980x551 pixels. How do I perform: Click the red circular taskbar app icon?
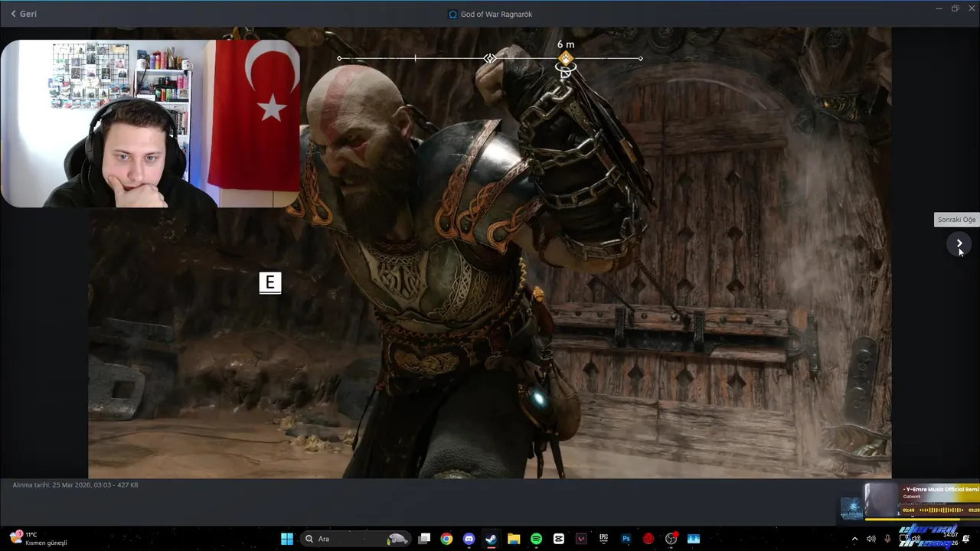tap(648, 539)
